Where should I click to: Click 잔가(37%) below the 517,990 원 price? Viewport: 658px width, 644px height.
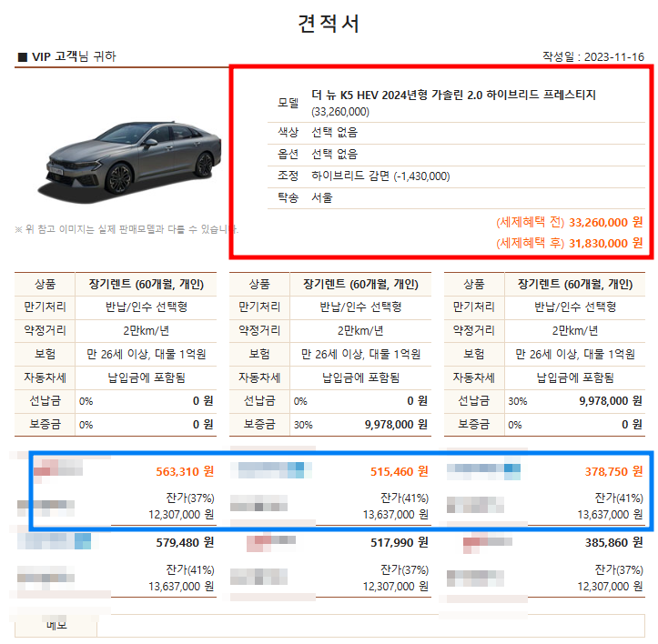(x=404, y=570)
